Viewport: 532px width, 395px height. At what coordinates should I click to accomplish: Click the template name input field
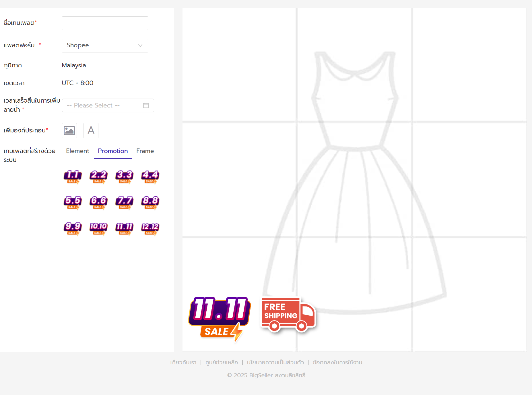pyautogui.click(x=105, y=23)
